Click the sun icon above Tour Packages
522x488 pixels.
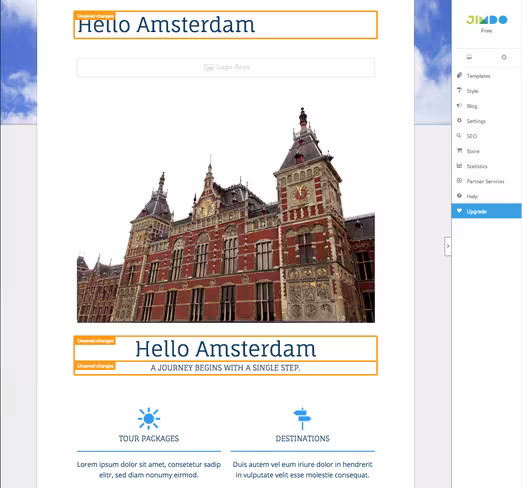pos(149,418)
